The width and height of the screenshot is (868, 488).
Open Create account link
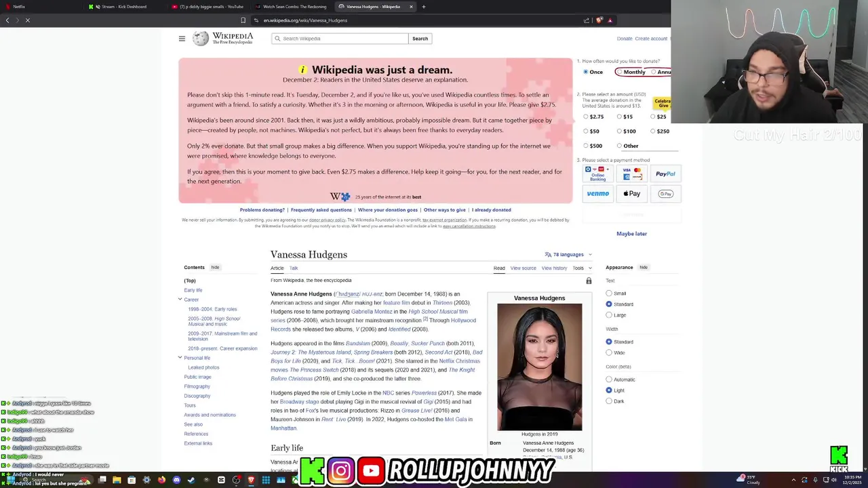click(x=651, y=39)
